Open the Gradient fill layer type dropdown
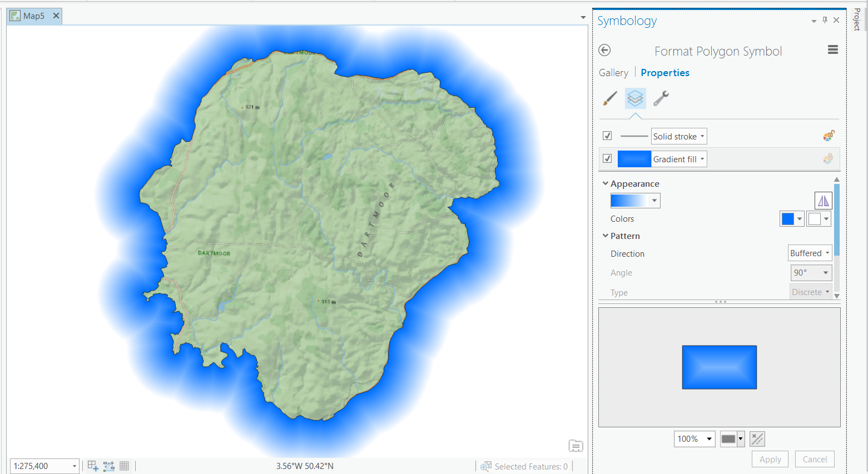 pyautogui.click(x=679, y=159)
